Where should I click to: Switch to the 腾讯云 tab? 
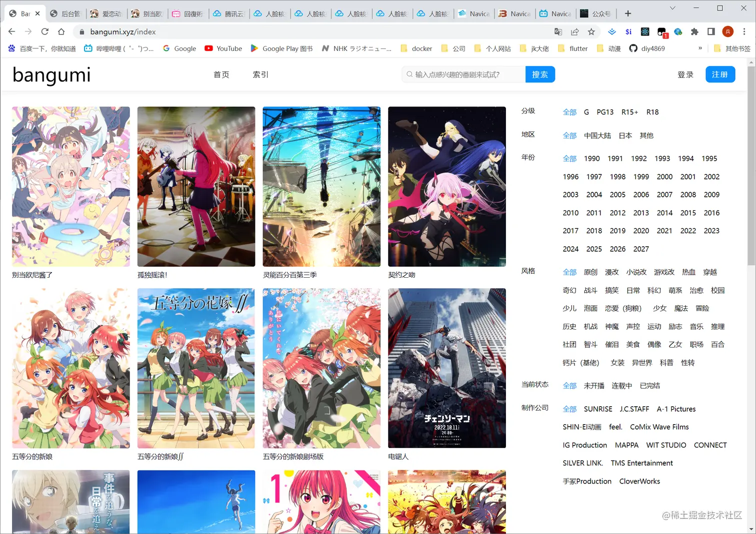point(229,13)
